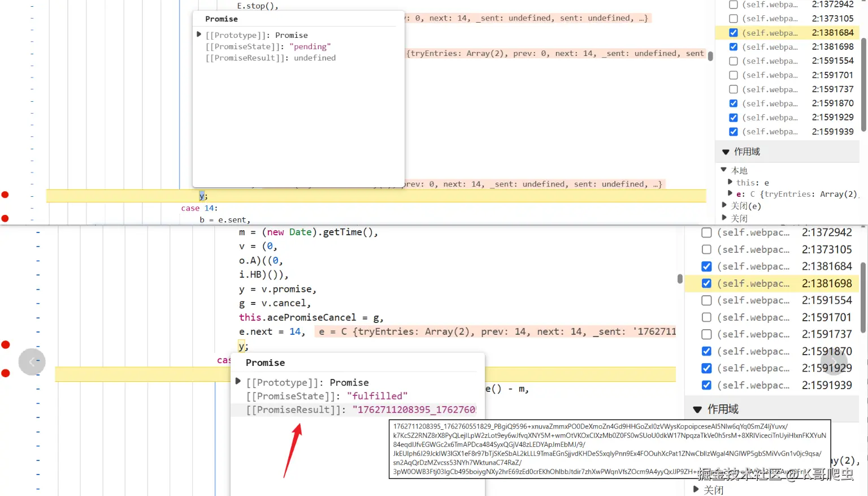Uncheck lower panel breakpoint 2:1591870
The width and height of the screenshot is (868, 496).
click(706, 351)
